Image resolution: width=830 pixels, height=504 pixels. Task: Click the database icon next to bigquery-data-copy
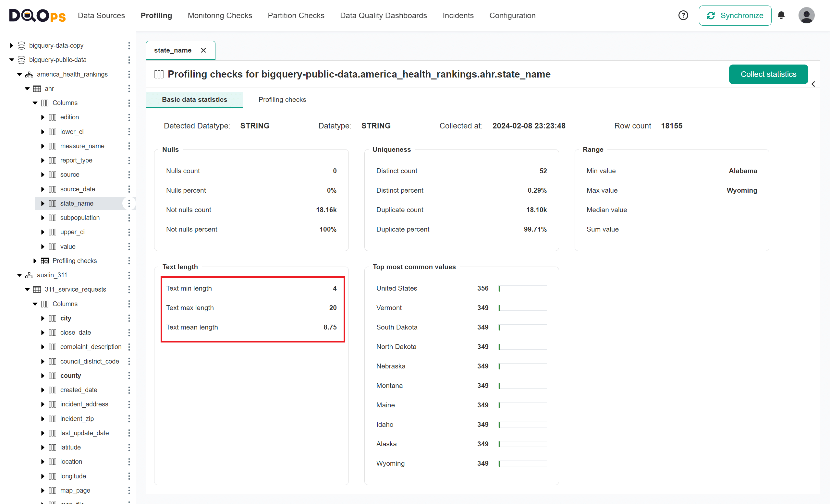(21, 45)
